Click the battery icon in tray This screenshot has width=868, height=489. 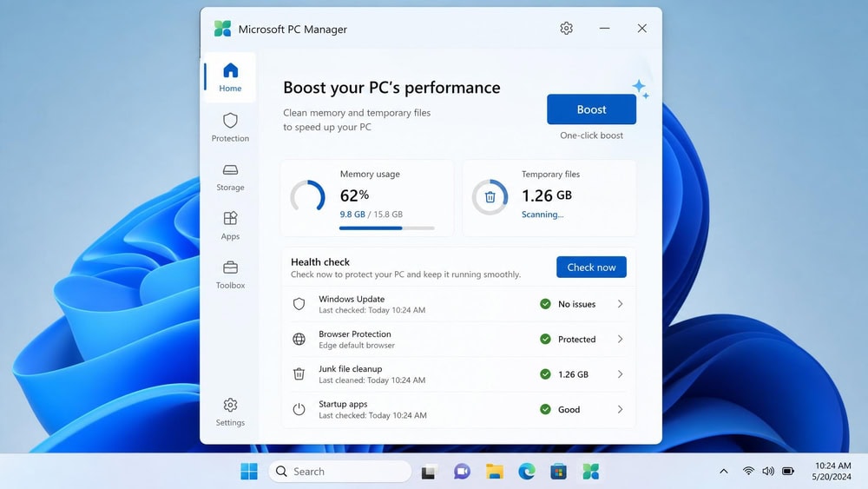coord(788,472)
